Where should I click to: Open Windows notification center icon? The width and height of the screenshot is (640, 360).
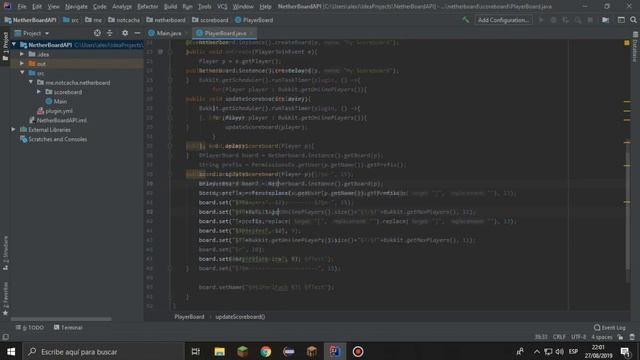coord(625,351)
